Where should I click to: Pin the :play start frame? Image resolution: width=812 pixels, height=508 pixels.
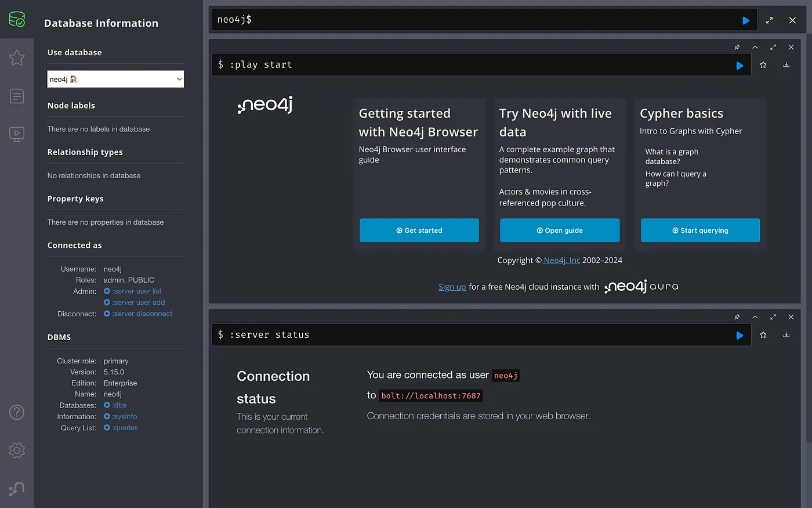tap(737, 47)
